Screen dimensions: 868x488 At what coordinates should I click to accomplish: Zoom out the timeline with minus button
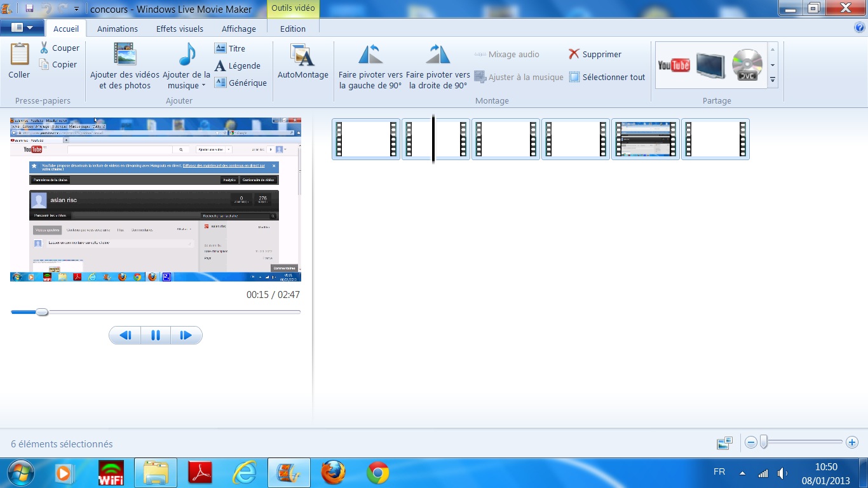[x=751, y=442]
